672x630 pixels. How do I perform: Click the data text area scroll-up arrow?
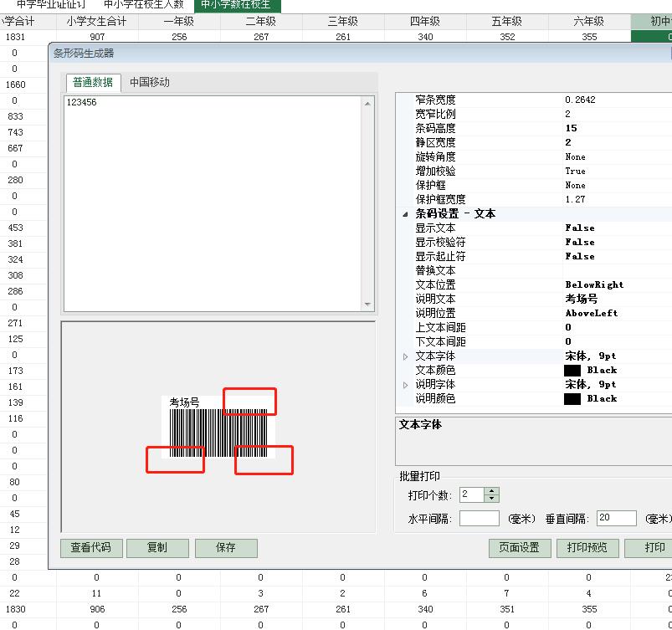click(x=367, y=104)
